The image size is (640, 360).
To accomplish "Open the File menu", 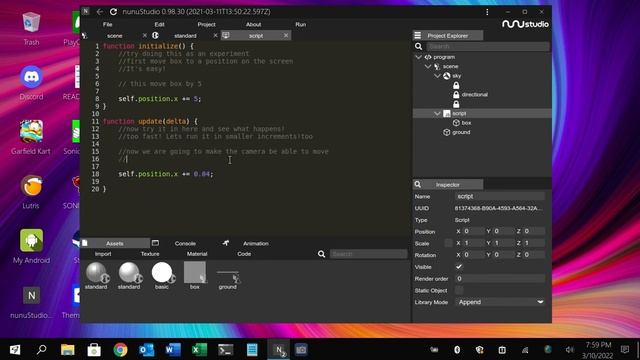I will click(107, 24).
